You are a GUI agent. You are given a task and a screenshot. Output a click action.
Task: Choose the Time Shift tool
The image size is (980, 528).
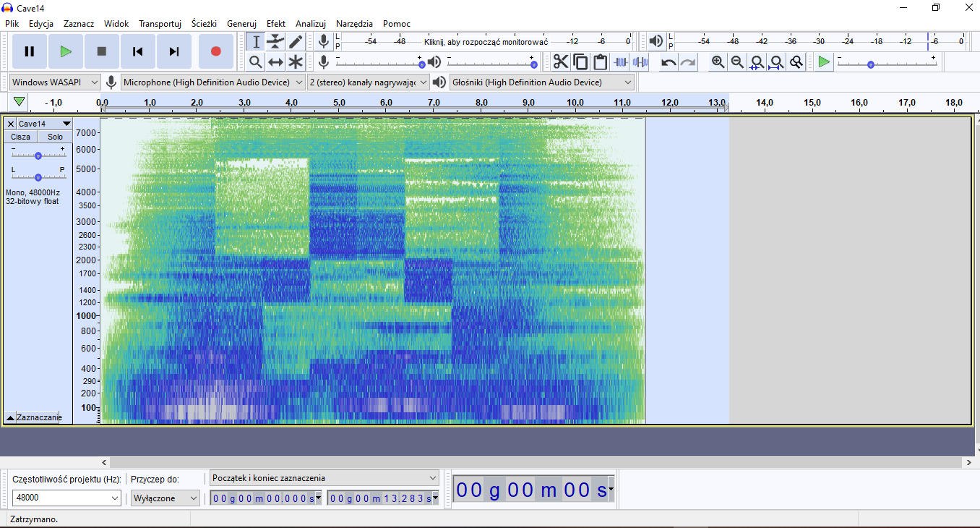click(275, 62)
